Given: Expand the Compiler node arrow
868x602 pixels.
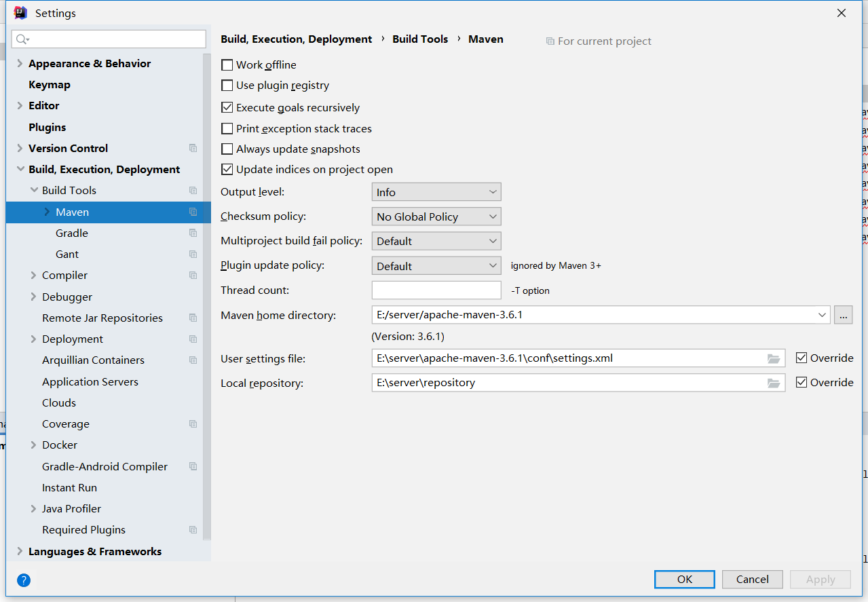Looking at the screenshot, I should tap(34, 275).
